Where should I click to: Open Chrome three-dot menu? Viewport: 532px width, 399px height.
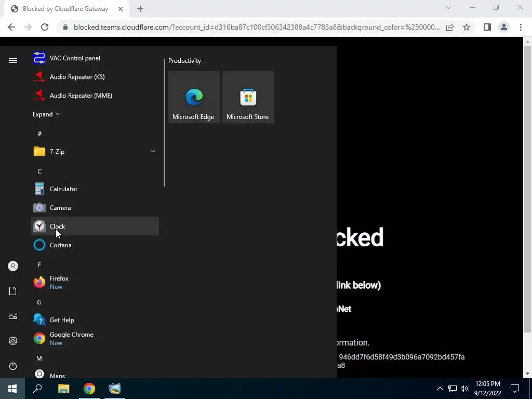(521, 27)
